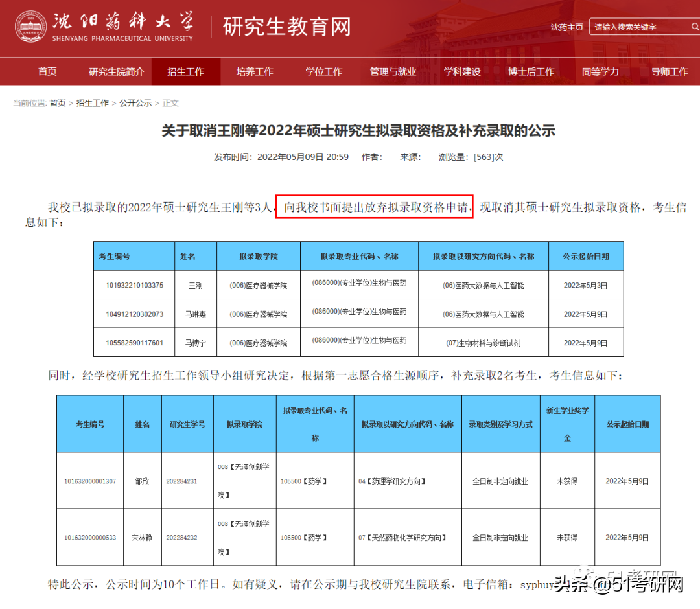This screenshot has height=609, width=700.
Task: Open the 学科建设 navigation item
Action: pos(462,71)
